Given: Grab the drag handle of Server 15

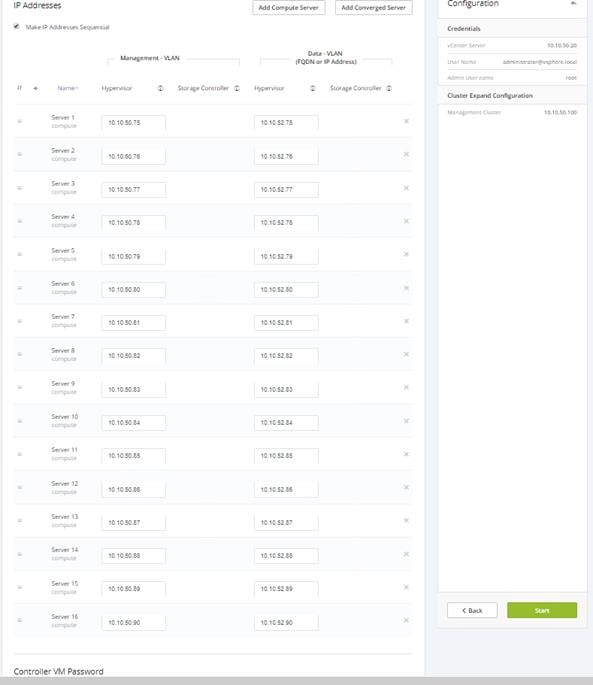Looking at the screenshot, I should click(x=20, y=588).
